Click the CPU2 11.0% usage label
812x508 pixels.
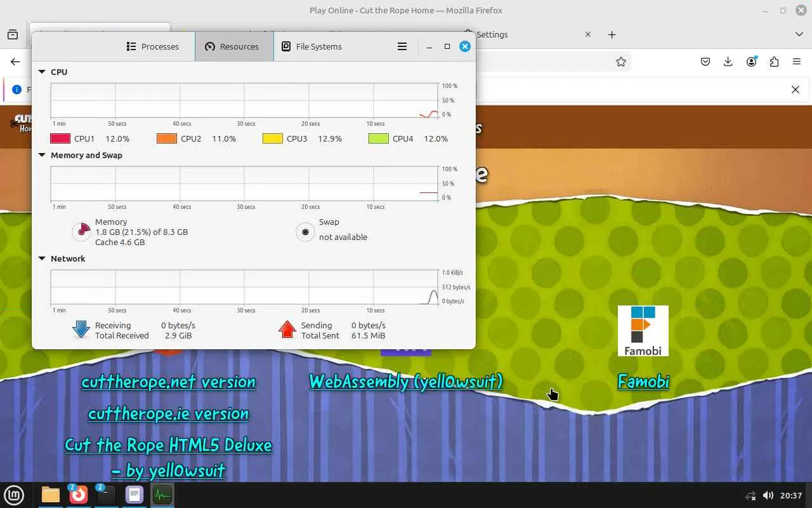[224, 138]
